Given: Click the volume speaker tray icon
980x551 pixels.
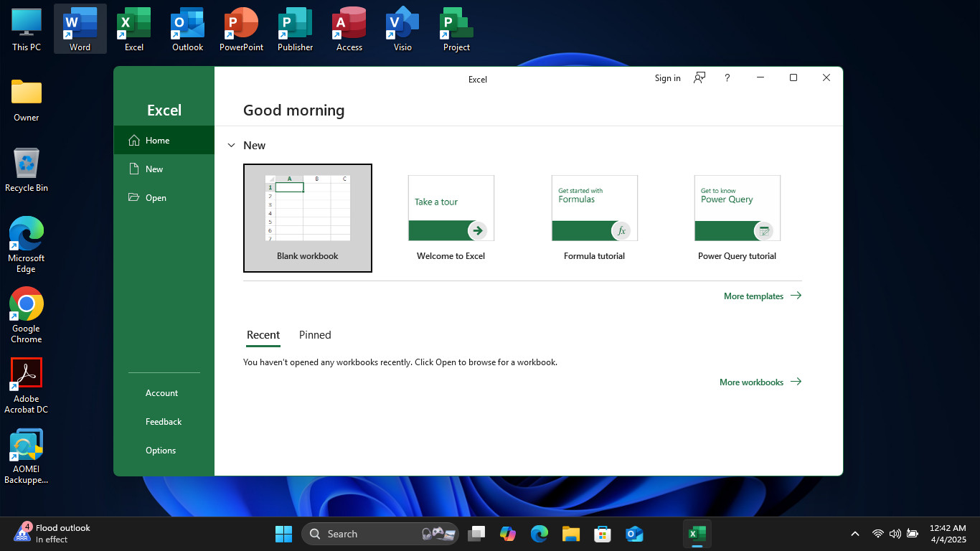Looking at the screenshot, I should pos(895,534).
